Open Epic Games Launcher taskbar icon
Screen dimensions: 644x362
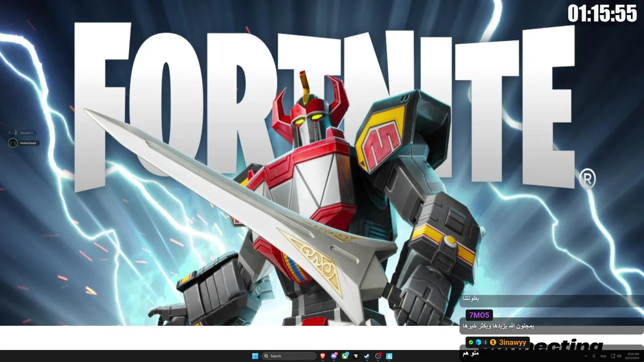(356, 356)
